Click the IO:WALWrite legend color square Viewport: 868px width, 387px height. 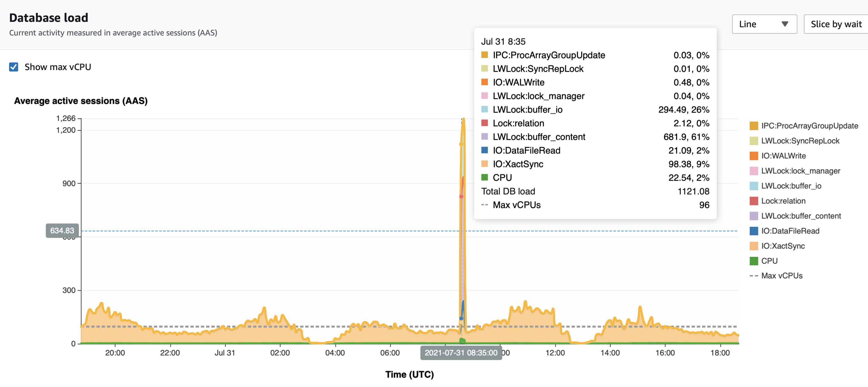[x=753, y=156]
